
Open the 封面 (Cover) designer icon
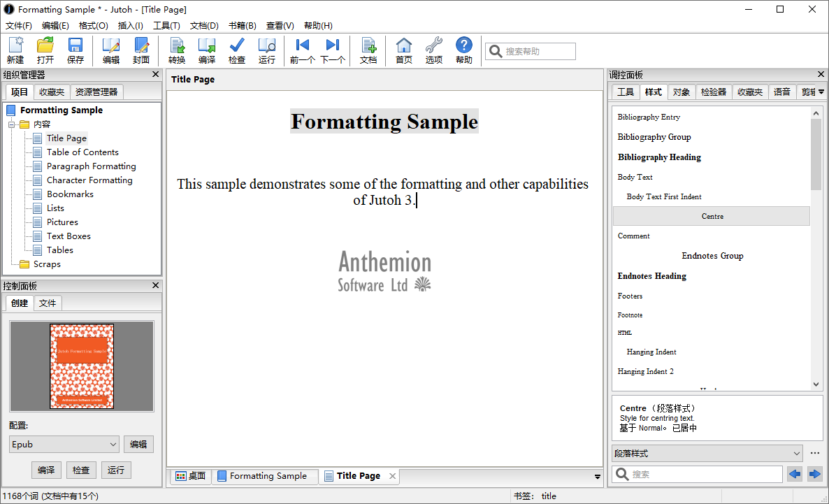click(141, 50)
